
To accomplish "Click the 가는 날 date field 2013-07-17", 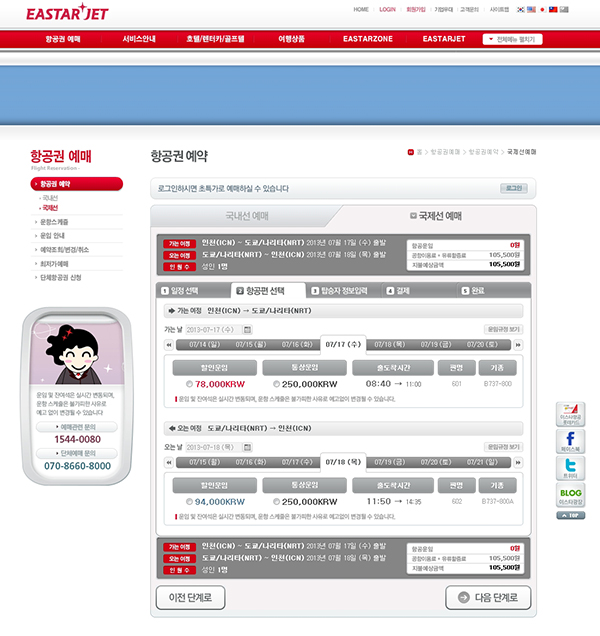I will [213, 330].
